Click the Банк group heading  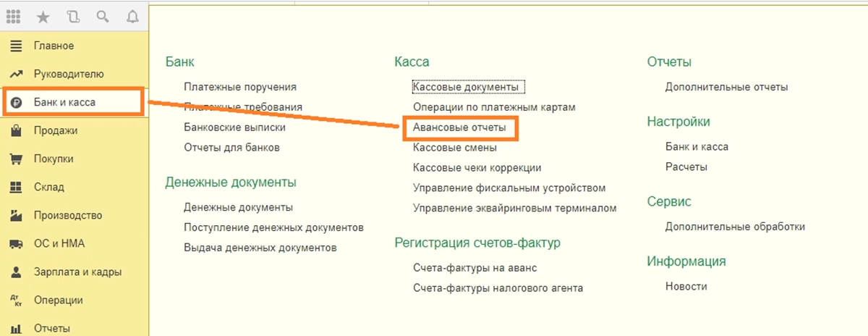179,62
